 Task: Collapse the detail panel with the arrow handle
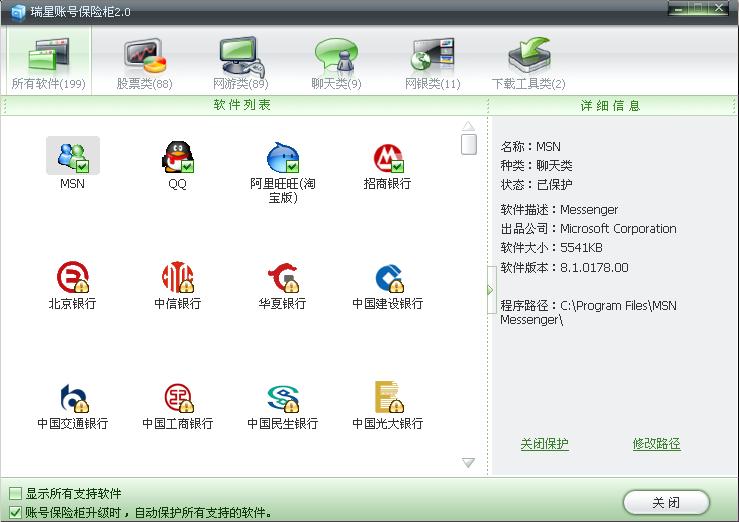pos(491,290)
